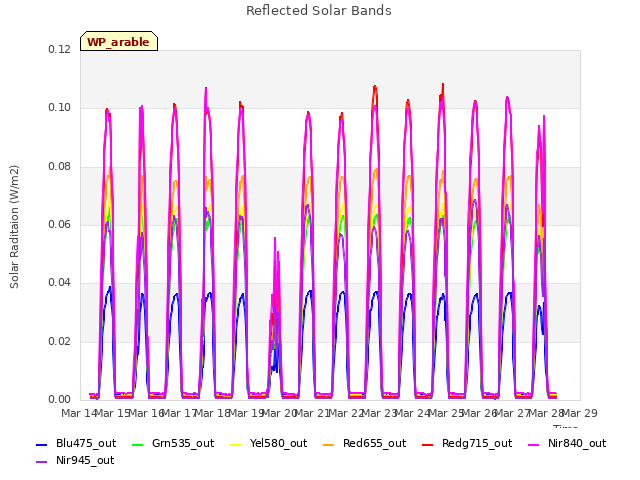640x480 pixels.
Task: Click the Blu475_out legend label
Action: click(86, 443)
